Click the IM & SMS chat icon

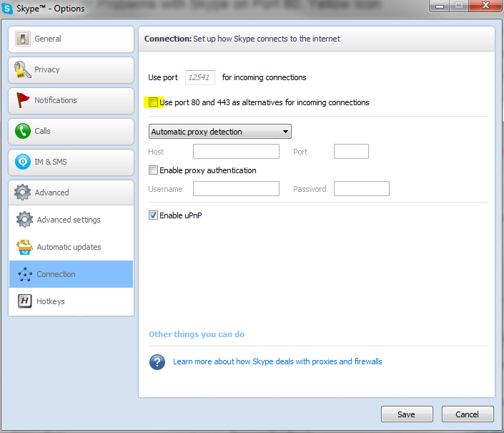point(23,162)
